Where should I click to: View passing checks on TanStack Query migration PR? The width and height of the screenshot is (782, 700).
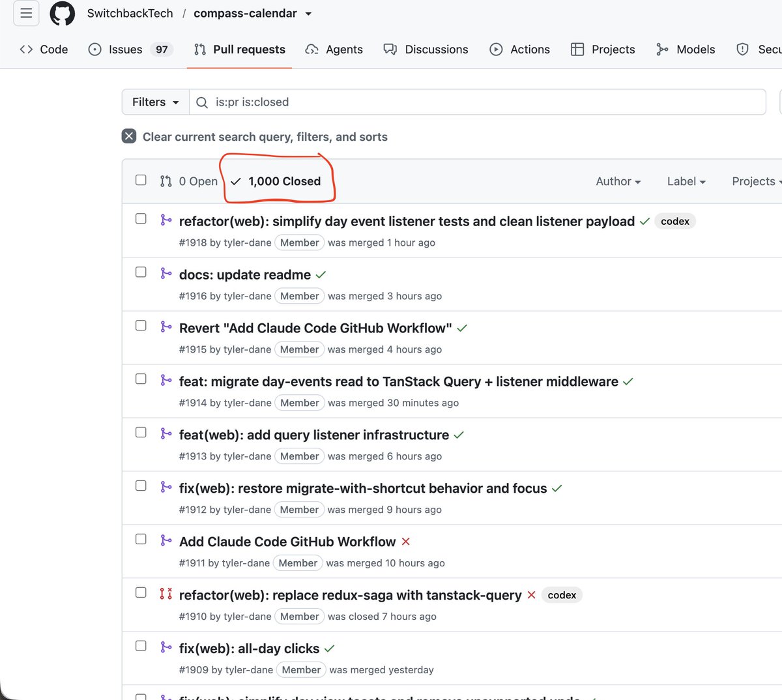click(x=628, y=382)
